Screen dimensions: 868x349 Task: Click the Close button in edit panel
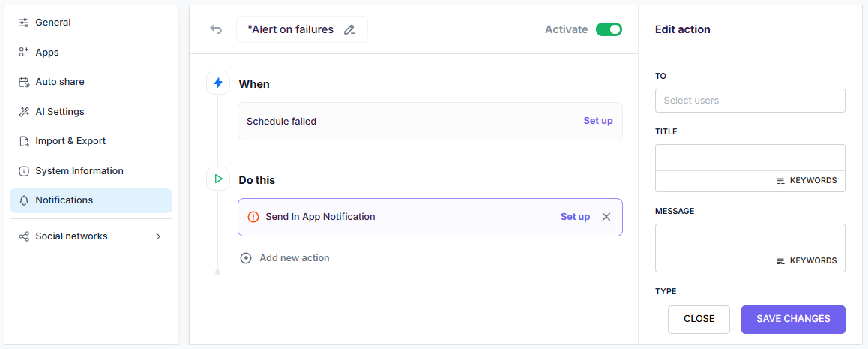(699, 319)
